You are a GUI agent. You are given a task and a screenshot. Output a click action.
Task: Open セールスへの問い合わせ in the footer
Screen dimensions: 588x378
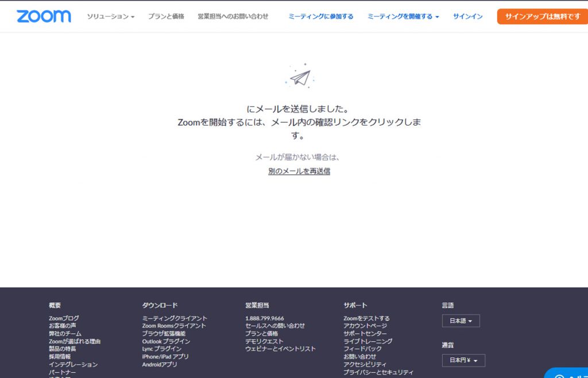point(275,326)
